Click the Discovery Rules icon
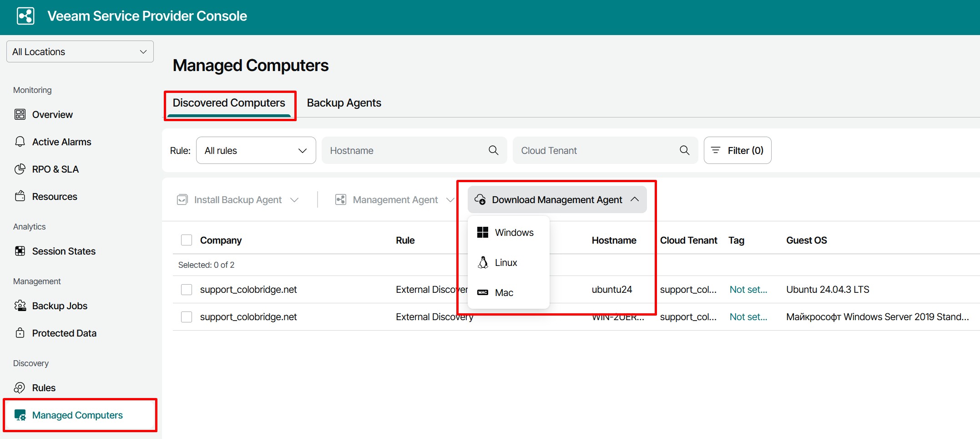Screen dimensions: 980x439 [20, 388]
